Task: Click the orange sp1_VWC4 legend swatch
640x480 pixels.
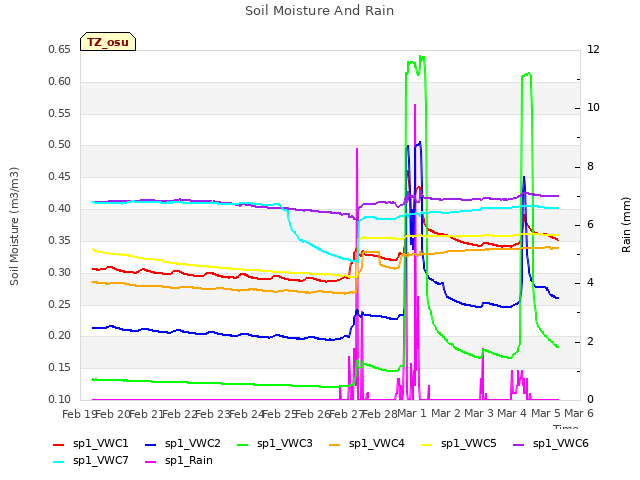Action: point(335,444)
